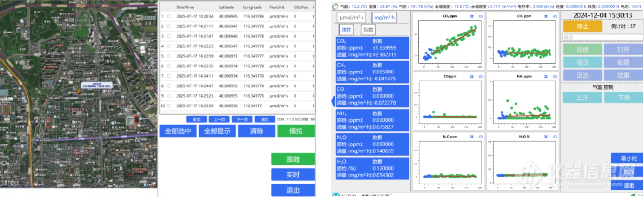The width and height of the screenshot is (644, 197).
Task: Select the NH₃ data card
Action: tap(372, 120)
